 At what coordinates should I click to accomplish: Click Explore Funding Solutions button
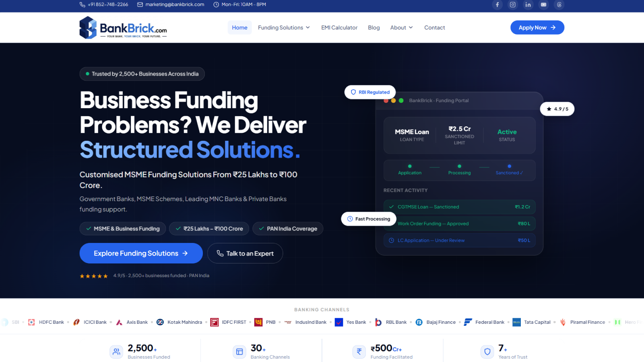point(141,253)
